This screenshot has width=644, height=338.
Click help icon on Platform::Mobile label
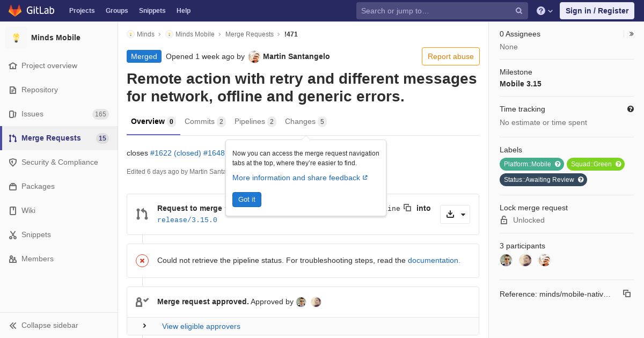pos(558,164)
